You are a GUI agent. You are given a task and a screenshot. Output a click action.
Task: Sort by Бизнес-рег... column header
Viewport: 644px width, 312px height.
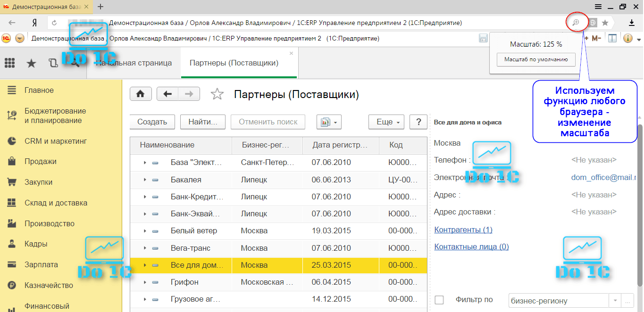pyautogui.click(x=268, y=145)
